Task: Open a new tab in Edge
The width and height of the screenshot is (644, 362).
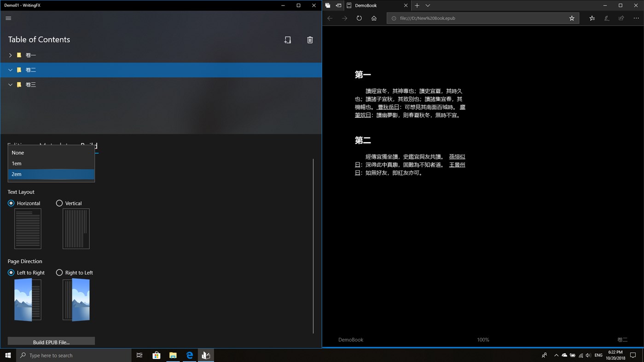Action: point(417,6)
